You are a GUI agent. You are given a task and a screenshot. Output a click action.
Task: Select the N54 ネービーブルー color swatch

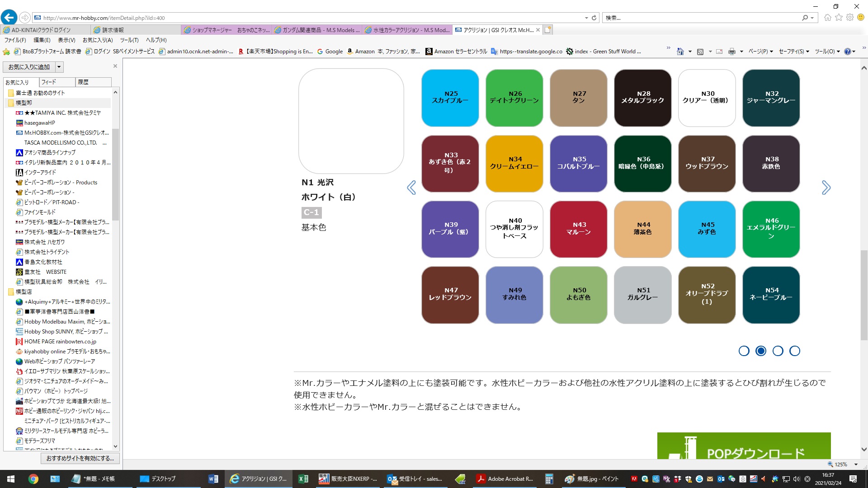771,295
